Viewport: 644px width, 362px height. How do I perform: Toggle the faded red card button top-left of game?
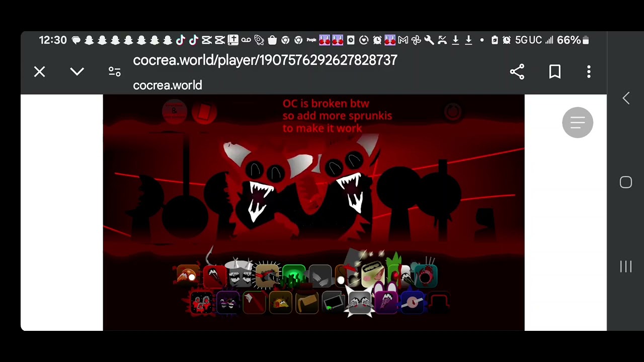click(204, 112)
